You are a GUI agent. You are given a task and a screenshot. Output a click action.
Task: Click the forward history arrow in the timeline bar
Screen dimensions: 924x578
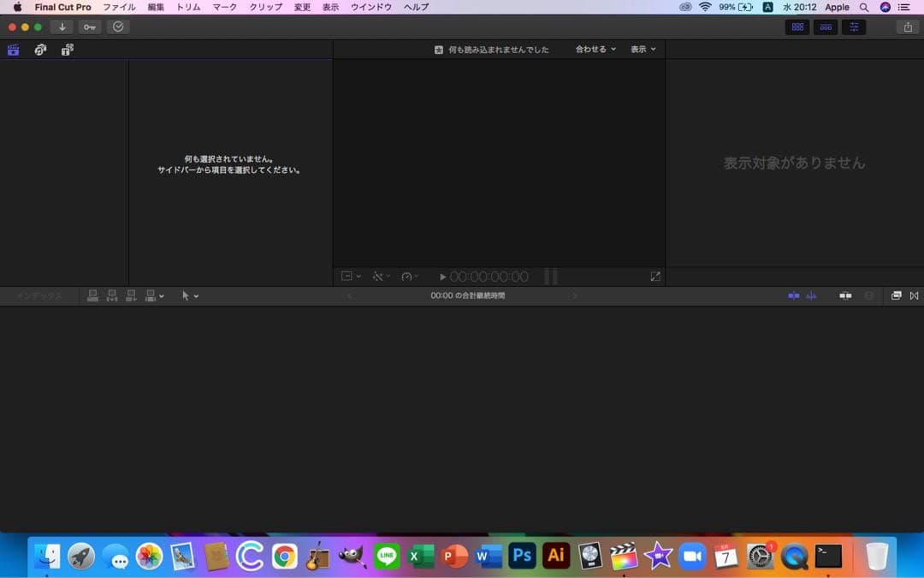575,295
